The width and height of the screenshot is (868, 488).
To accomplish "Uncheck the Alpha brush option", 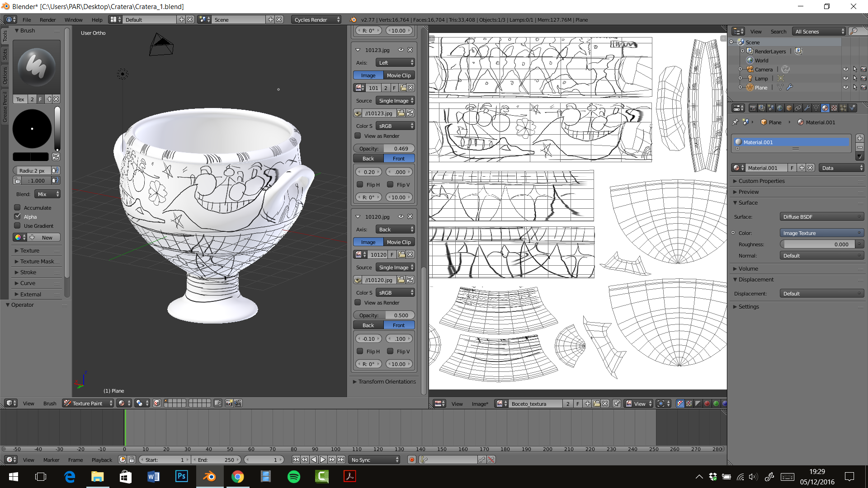I will coord(18,216).
